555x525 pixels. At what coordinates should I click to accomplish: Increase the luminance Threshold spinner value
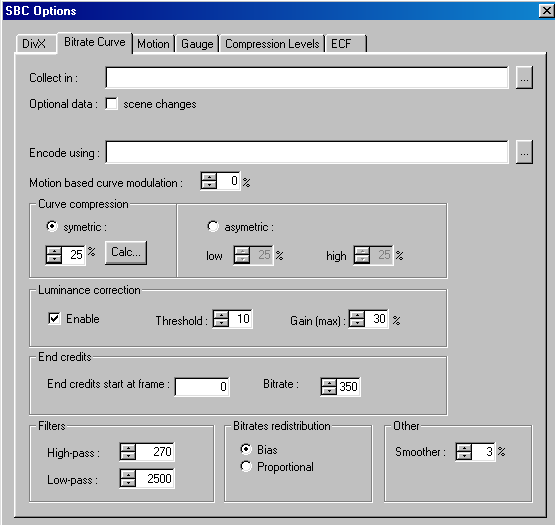[222, 315]
